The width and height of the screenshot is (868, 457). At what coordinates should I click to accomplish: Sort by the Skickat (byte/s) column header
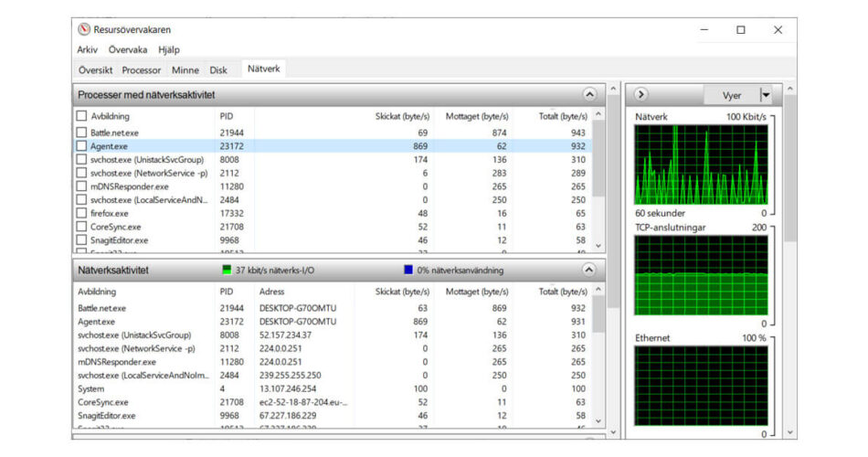tap(403, 116)
